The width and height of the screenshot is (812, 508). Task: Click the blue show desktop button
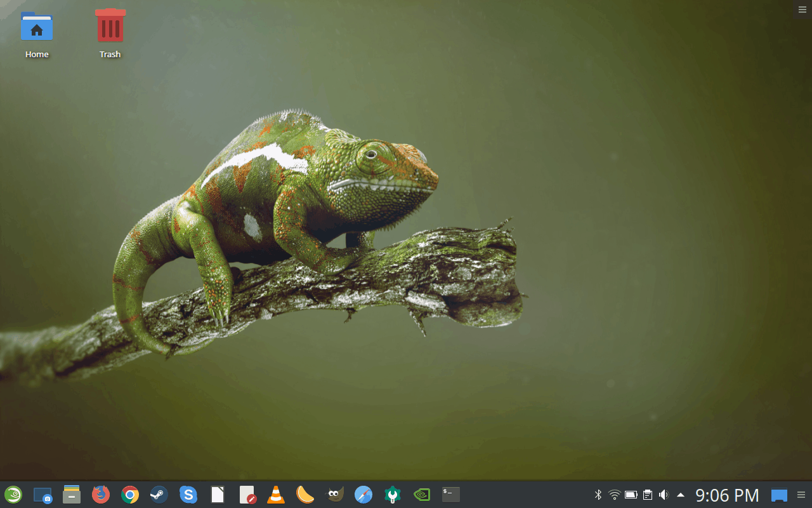point(780,495)
